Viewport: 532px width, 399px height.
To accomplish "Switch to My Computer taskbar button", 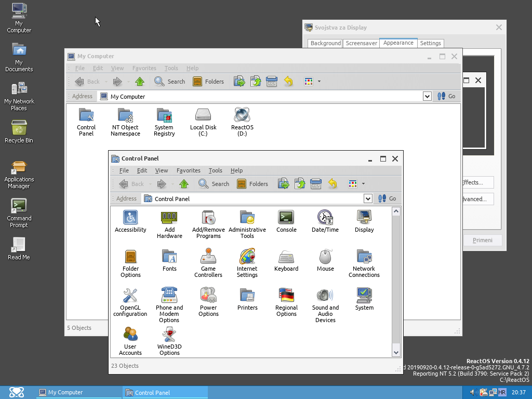I will coord(79,393).
